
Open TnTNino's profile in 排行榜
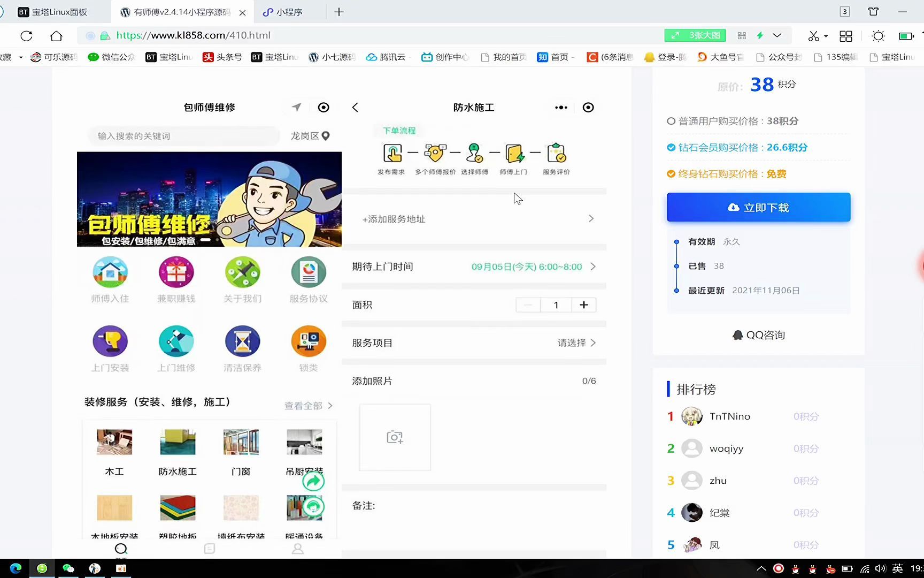point(729,416)
